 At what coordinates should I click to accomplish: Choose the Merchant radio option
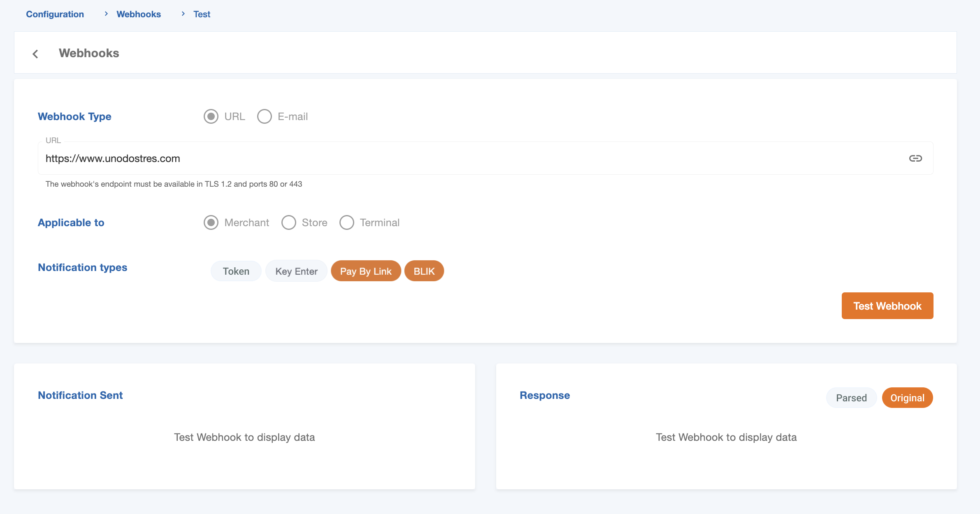coord(211,222)
